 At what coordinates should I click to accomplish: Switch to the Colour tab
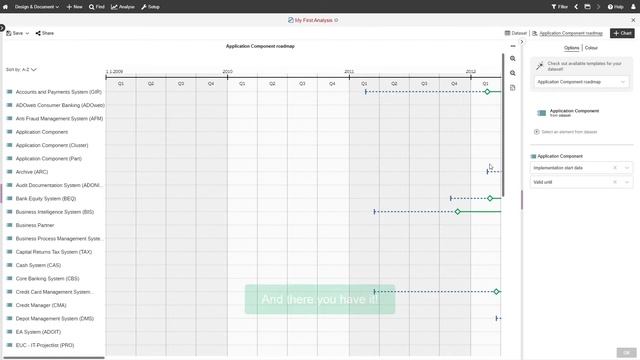click(591, 48)
